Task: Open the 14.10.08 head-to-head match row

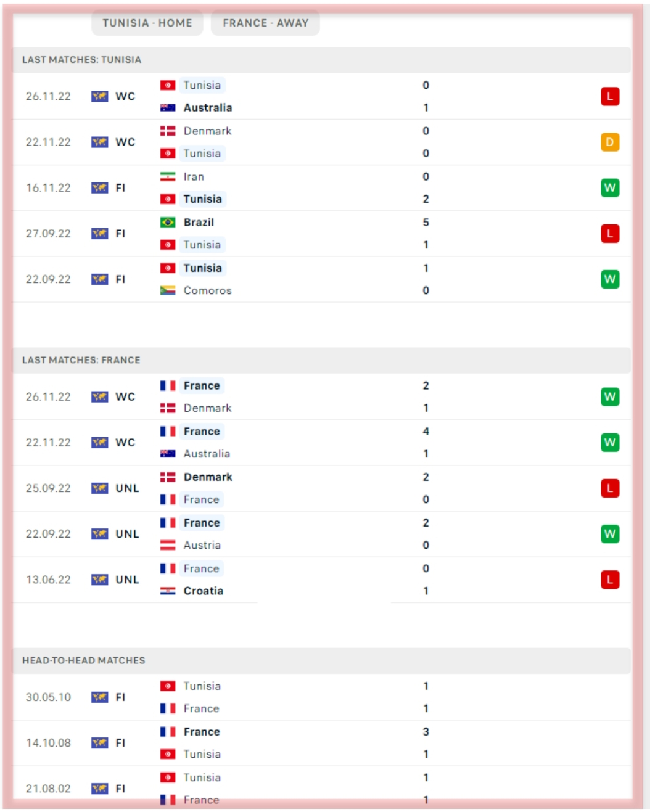Action: pos(321,743)
